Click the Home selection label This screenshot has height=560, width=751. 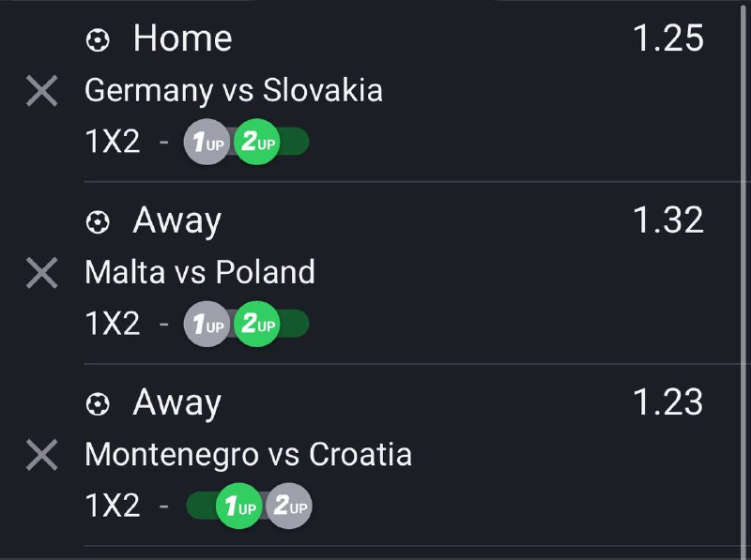coord(182,38)
